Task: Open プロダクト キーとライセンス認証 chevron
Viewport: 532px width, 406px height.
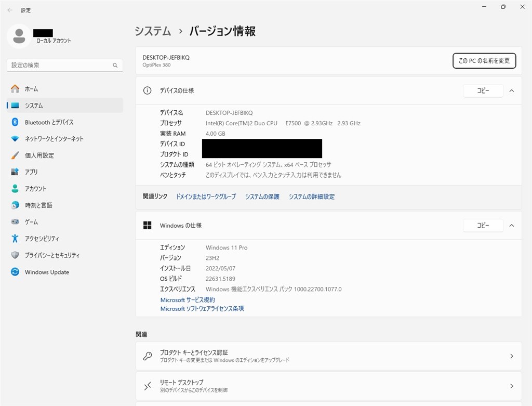Action: pyautogui.click(x=512, y=356)
